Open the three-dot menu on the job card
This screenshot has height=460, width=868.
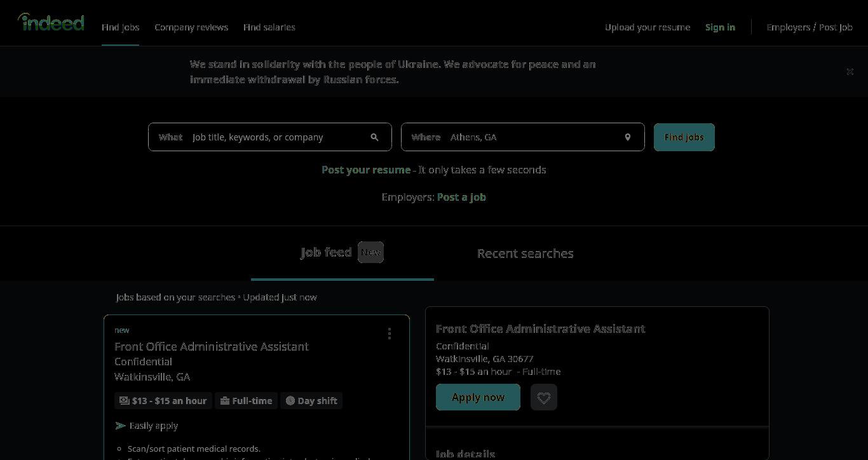pyautogui.click(x=390, y=334)
